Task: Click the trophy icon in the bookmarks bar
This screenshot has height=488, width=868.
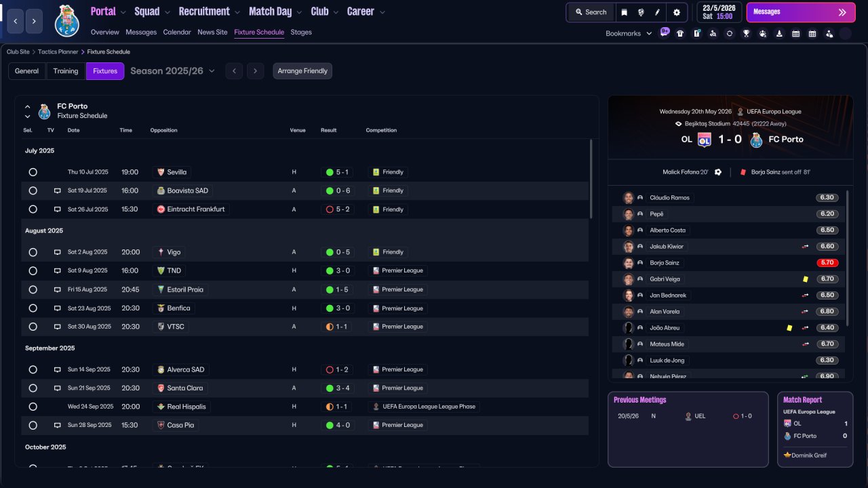Action: point(746,33)
